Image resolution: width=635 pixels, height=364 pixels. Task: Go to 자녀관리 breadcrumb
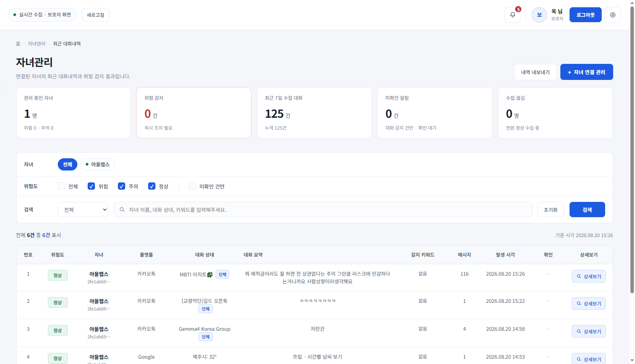pos(37,44)
